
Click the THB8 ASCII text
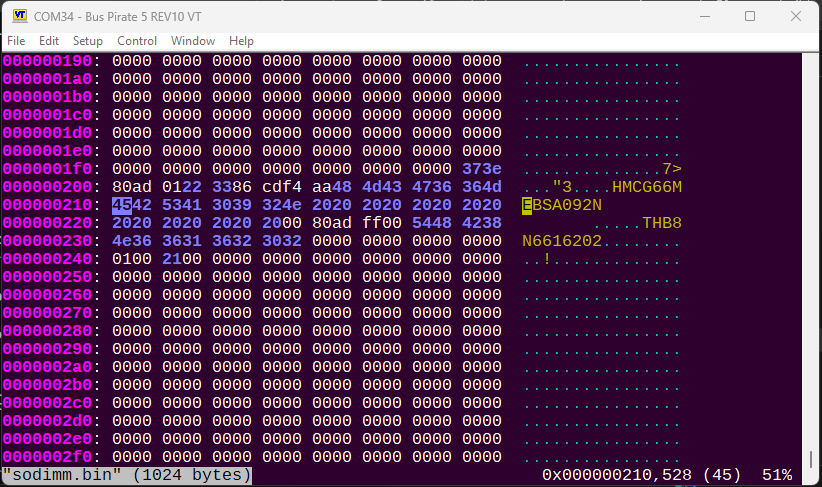662,223
